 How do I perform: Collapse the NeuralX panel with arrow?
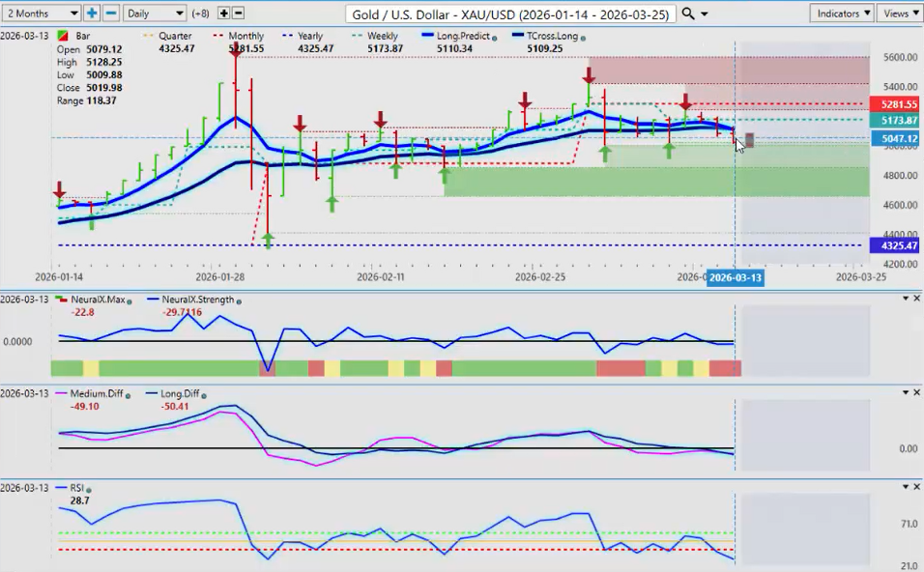(906, 300)
